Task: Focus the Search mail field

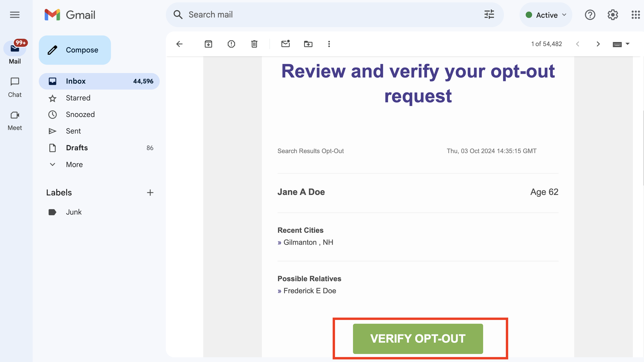Action: coord(335,15)
